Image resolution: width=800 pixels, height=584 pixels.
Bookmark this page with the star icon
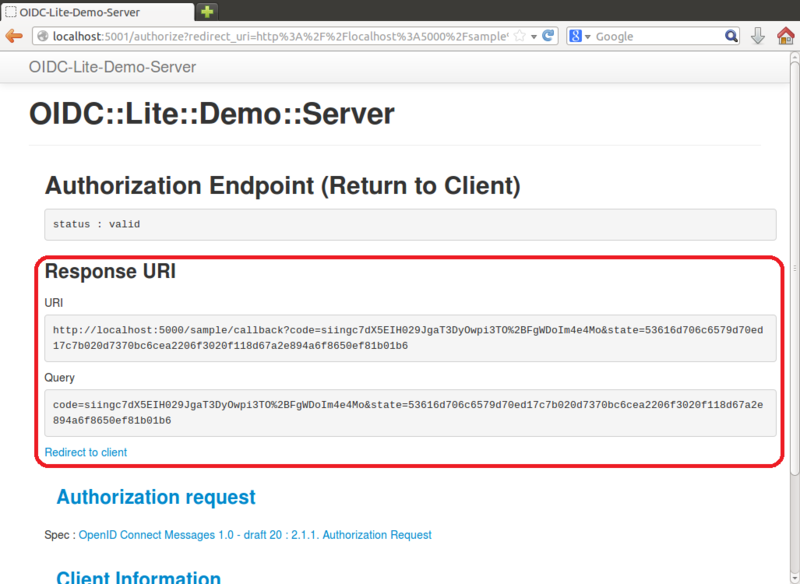click(519, 36)
